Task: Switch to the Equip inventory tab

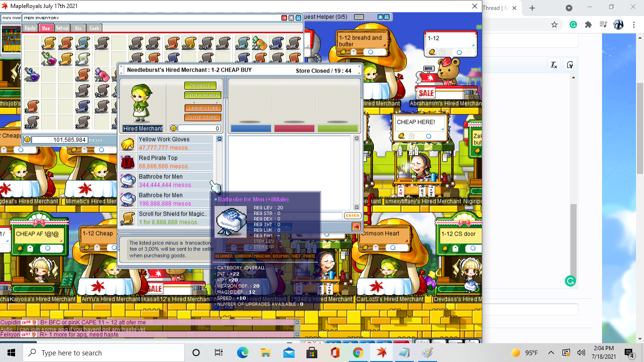Action: [x=30, y=28]
